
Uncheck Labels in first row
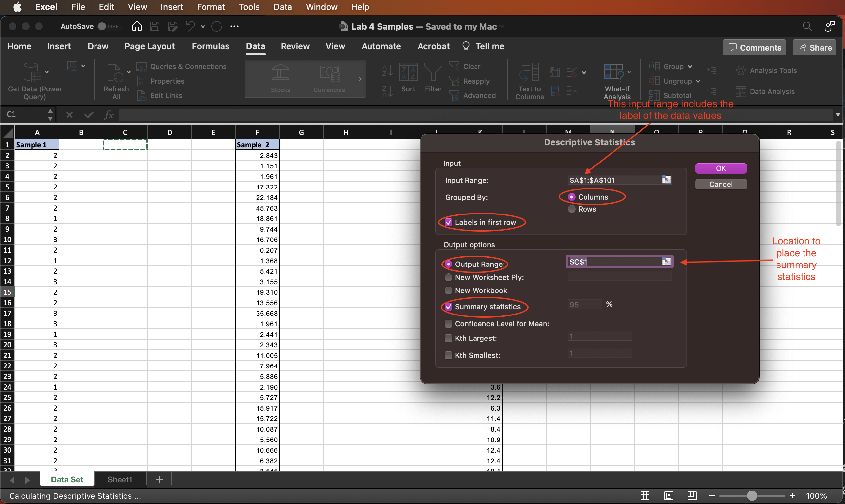pyautogui.click(x=448, y=222)
